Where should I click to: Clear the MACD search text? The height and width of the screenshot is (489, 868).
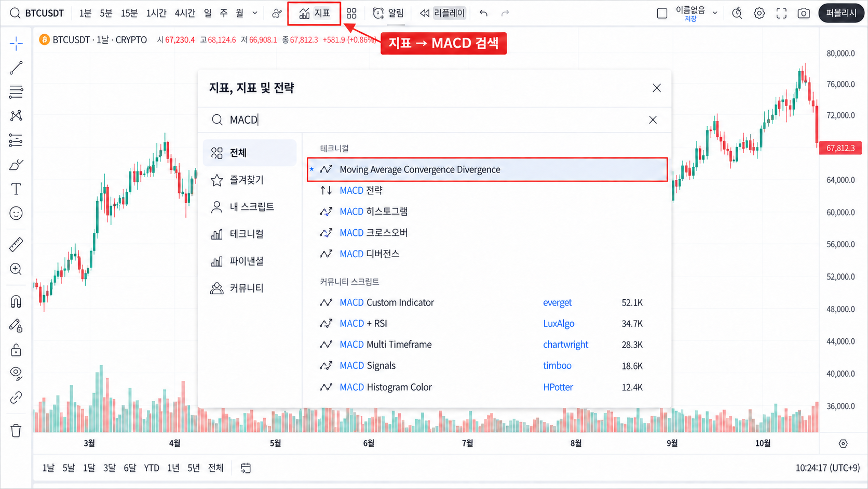653,120
